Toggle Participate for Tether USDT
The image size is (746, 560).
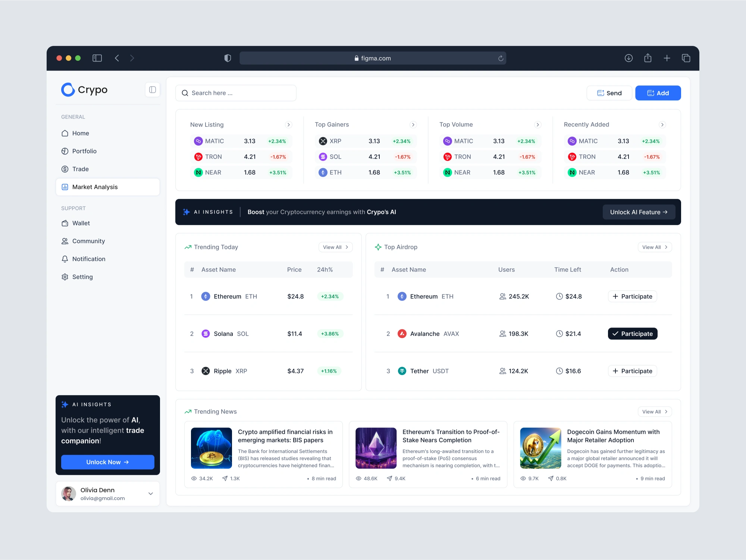click(x=632, y=371)
